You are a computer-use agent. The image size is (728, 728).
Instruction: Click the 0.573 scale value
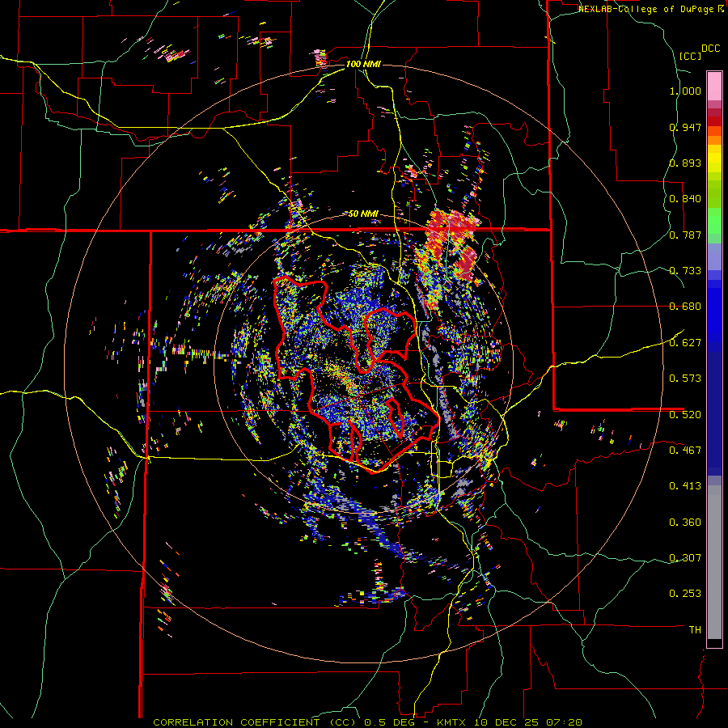(685, 379)
